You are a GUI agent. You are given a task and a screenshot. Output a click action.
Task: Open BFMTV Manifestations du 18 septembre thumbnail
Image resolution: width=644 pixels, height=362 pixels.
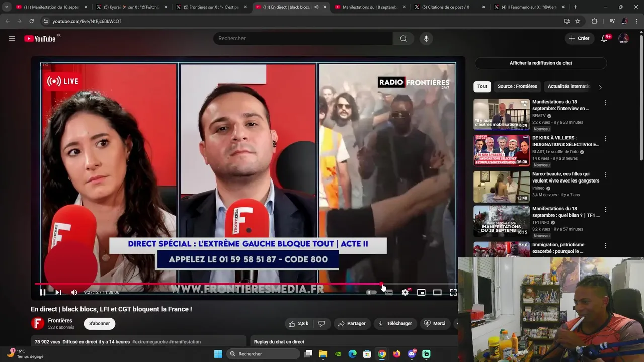click(x=502, y=114)
